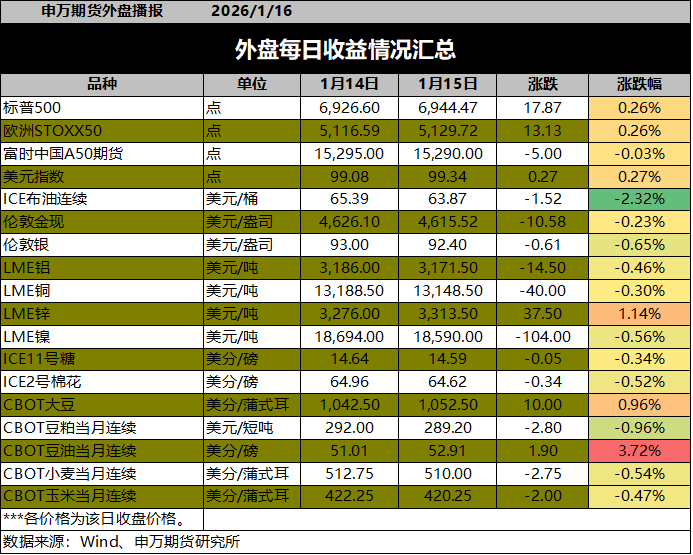Click the note ***各价格为该日收盘价格。
The height and width of the screenshot is (555, 693).
pos(95,519)
